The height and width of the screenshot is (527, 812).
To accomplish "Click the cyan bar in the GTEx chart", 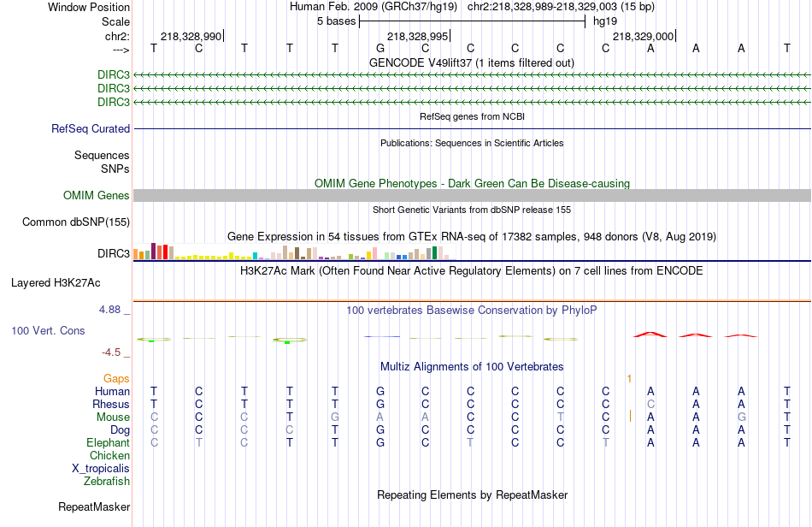I will (255, 256).
